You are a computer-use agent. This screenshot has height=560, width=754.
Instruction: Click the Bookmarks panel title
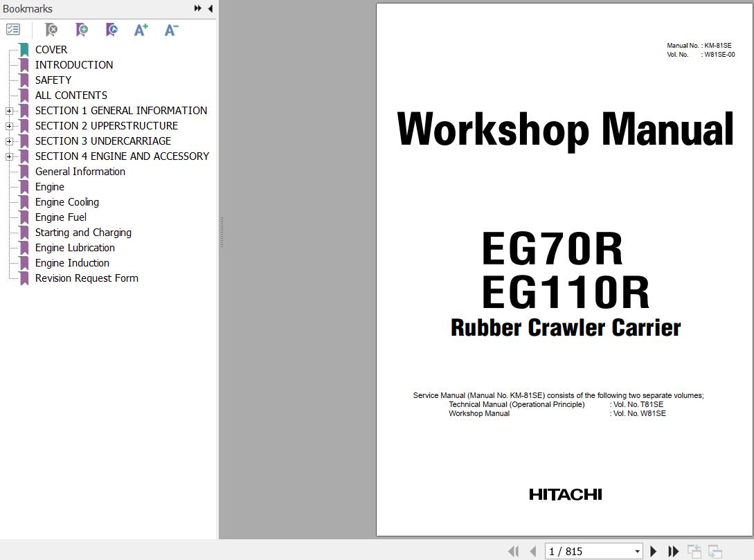tap(28, 8)
